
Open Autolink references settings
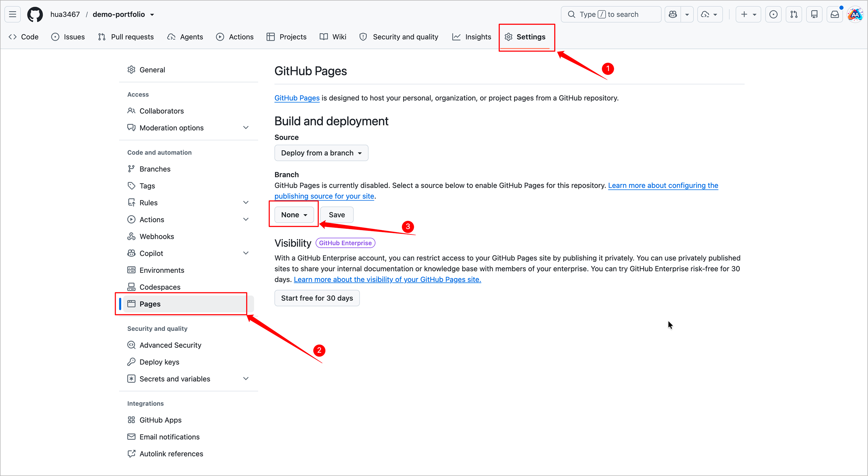[x=189, y=454]
